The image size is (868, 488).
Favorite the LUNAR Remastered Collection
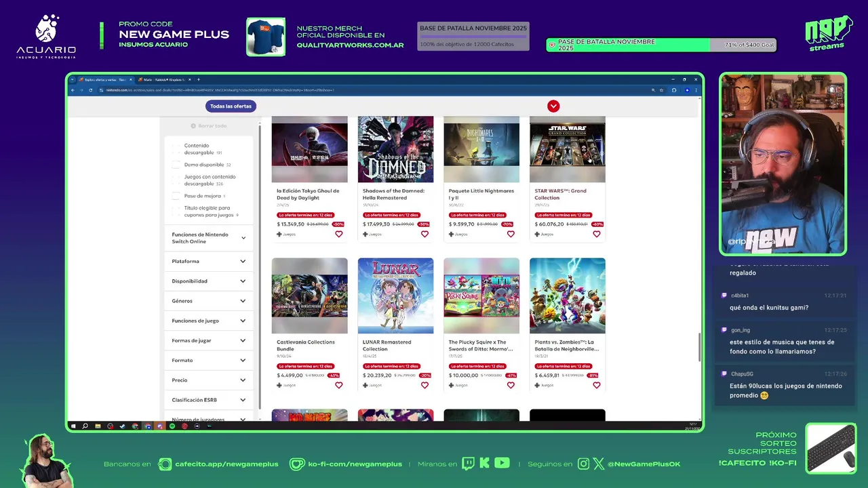425,385
